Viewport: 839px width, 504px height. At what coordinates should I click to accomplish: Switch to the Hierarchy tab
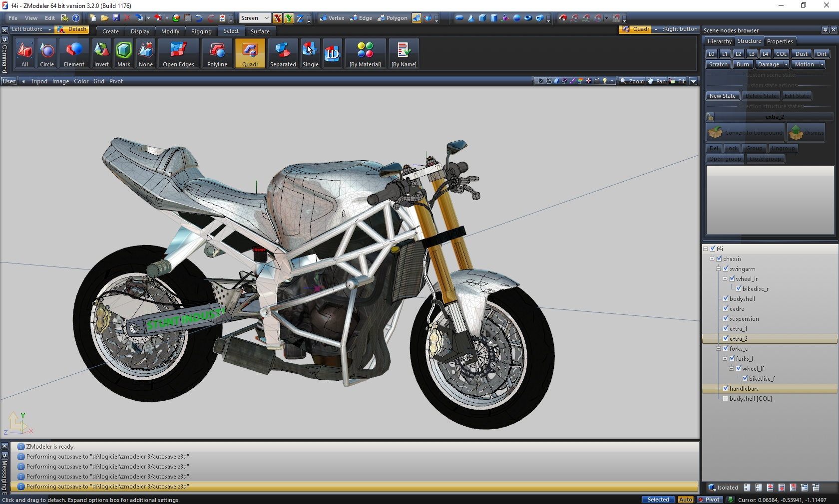(719, 41)
